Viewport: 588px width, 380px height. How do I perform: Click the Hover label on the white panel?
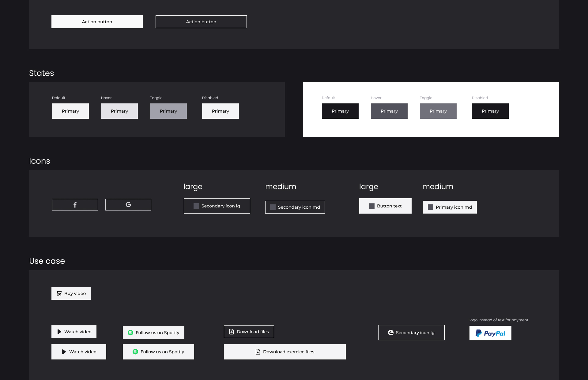click(x=376, y=98)
